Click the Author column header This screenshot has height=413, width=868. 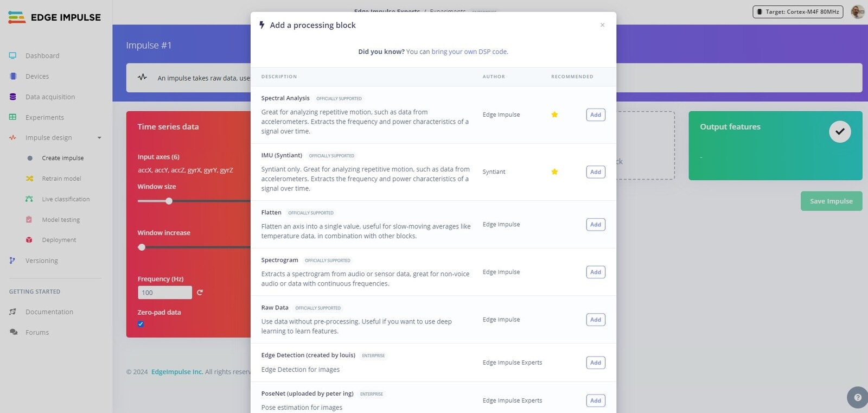(494, 77)
